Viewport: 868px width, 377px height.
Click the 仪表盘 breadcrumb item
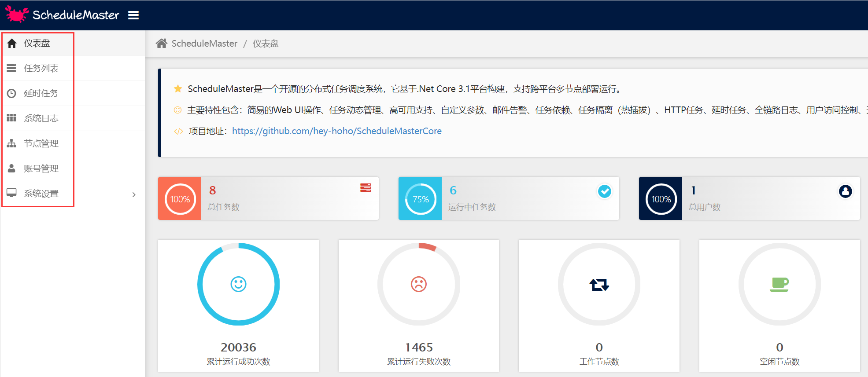[266, 44]
